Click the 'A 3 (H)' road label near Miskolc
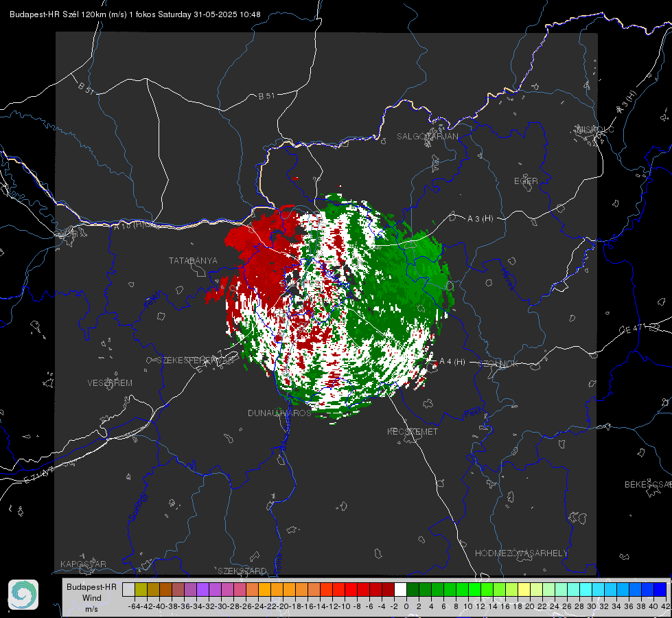The image size is (672, 618). coord(627,102)
